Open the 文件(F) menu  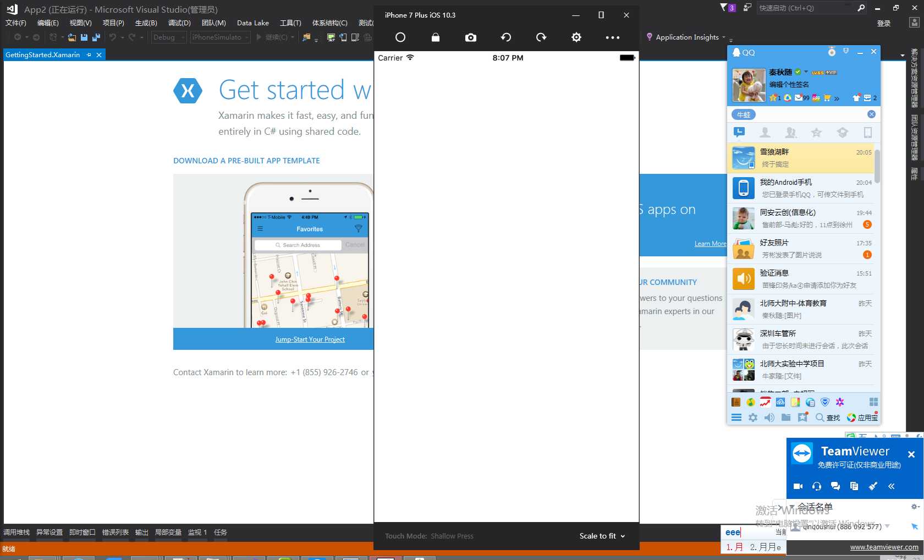(x=16, y=23)
